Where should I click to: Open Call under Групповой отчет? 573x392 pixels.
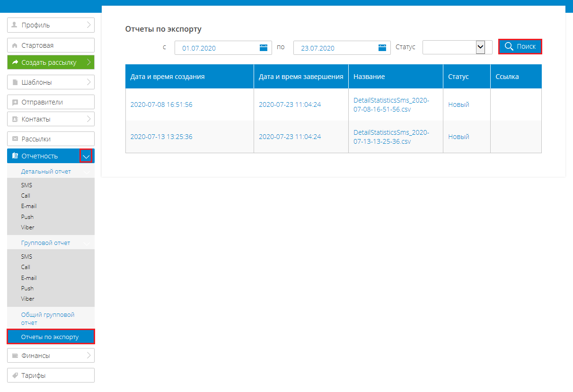[26, 267]
